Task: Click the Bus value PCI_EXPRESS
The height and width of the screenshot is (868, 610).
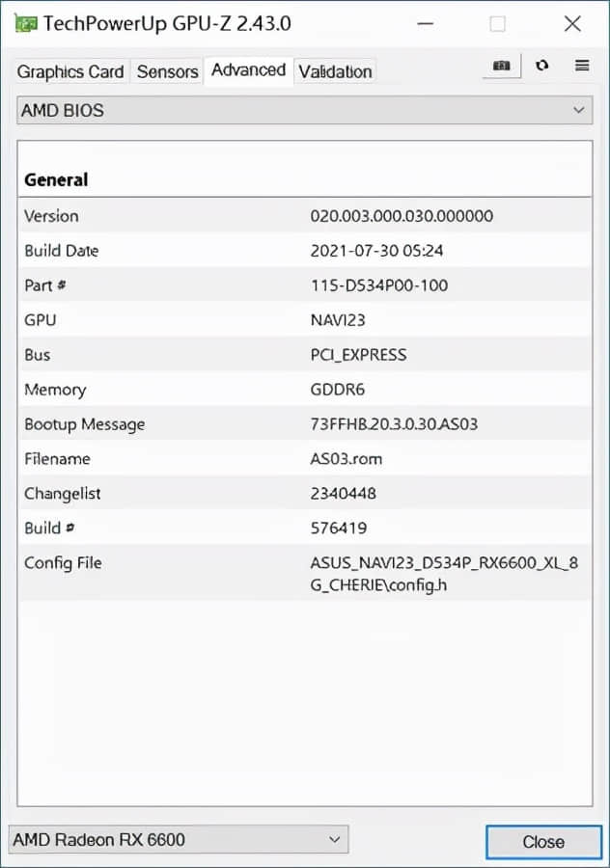Action: pyautogui.click(x=358, y=355)
